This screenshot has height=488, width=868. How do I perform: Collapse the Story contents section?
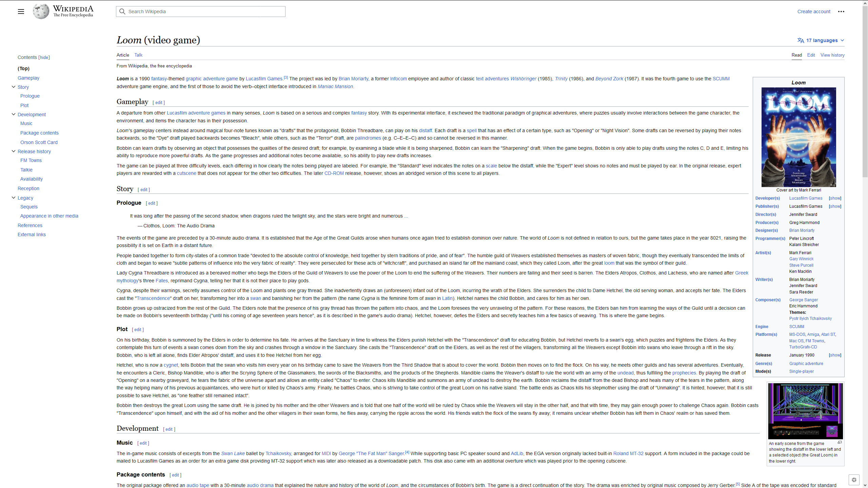14,87
